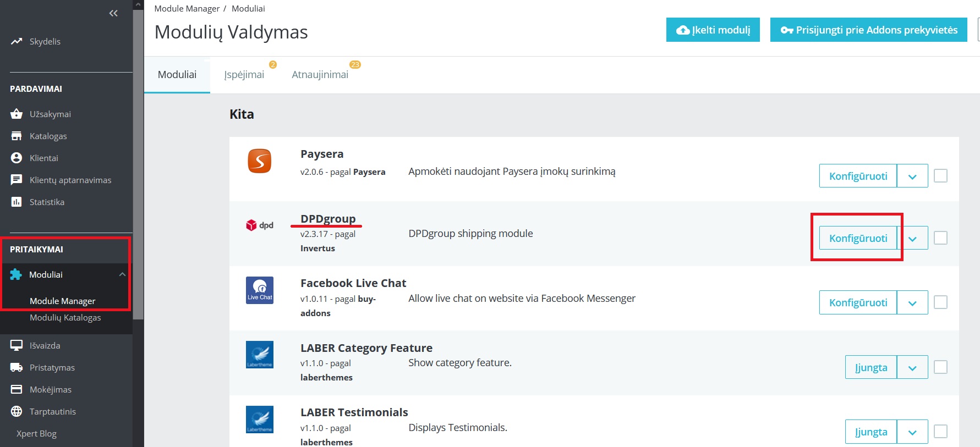
Task: Tick the LABER Category Feature checkbox
Action: coord(941,367)
